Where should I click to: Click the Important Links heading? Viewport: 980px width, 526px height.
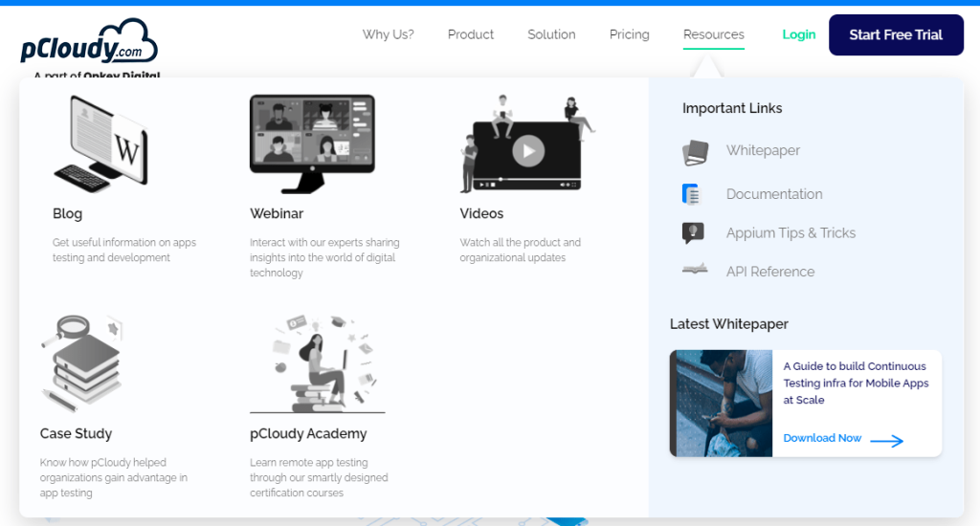732,108
